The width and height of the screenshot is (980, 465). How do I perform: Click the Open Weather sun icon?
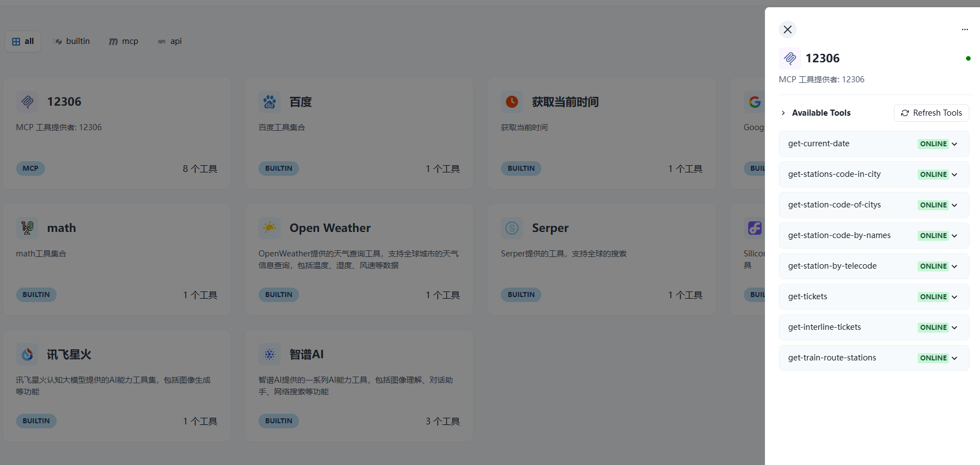click(270, 228)
